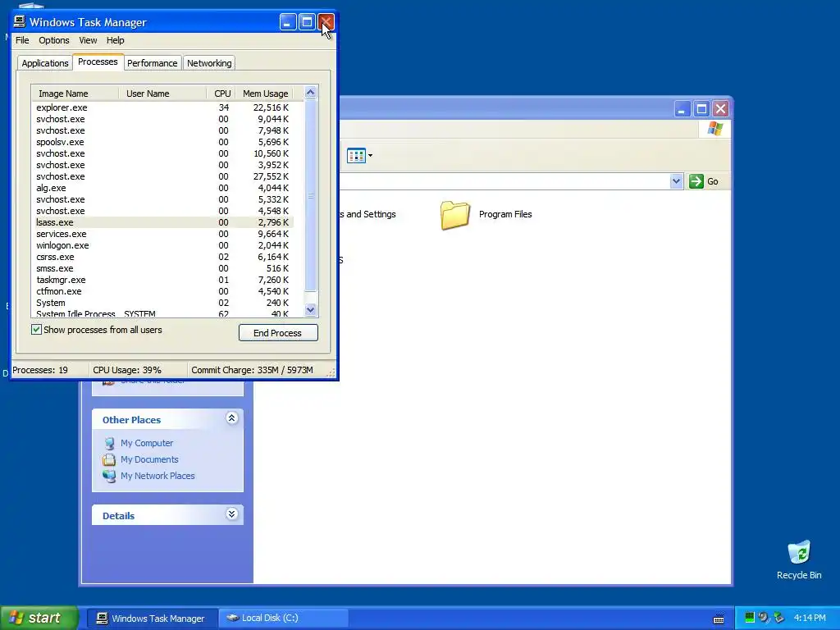Select the Recycle Bin desktop icon
Viewport: 840px width, 630px height.
pos(799,552)
